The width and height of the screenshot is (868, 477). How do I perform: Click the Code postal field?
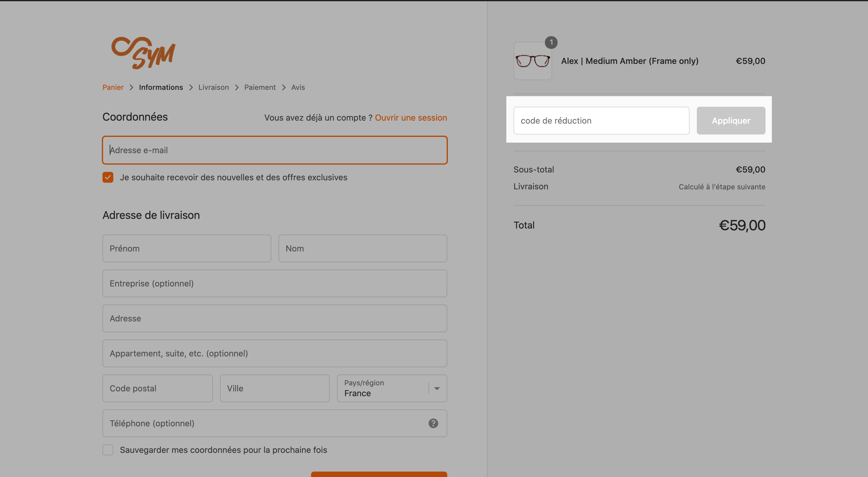point(157,388)
